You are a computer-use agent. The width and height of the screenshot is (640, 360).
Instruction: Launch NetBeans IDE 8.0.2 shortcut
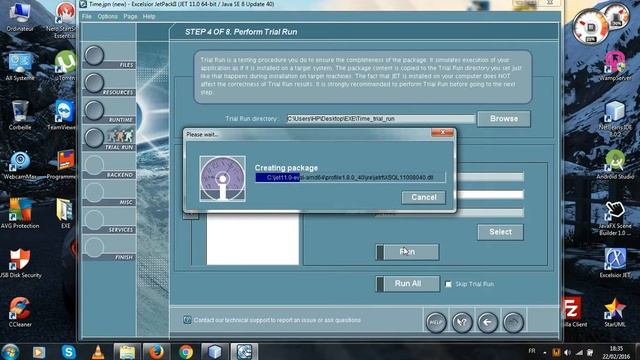click(x=615, y=118)
